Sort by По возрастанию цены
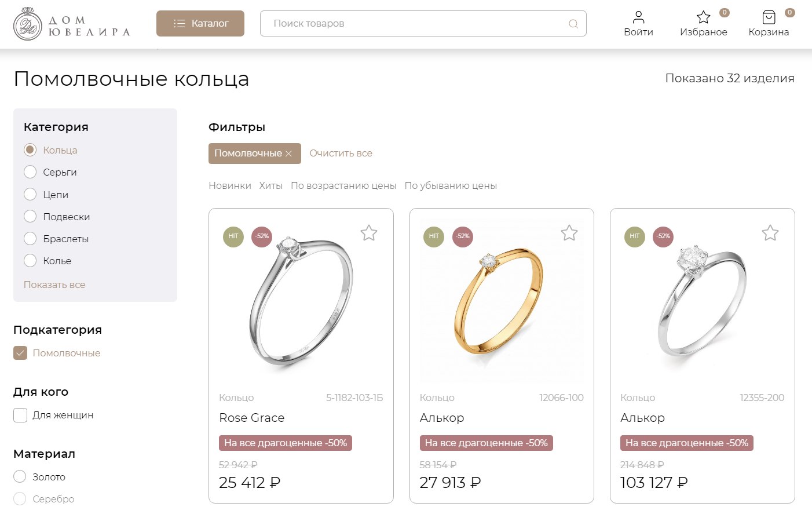The image size is (812, 514). click(343, 185)
